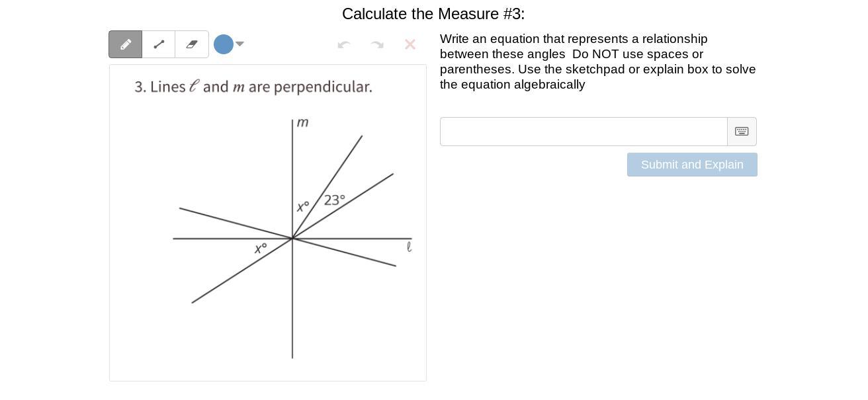Image resolution: width=868 pixels, height=400 pixels.
Task: Select the eraser tool
Action: tap(192, 44)
